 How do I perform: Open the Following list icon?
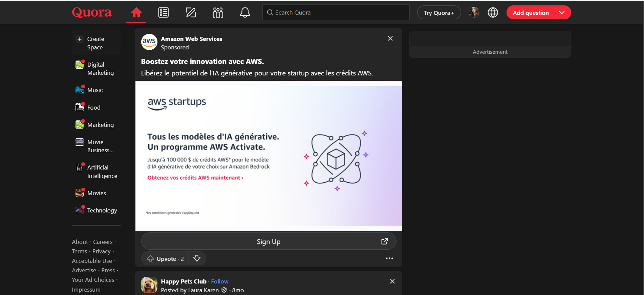(164, 13)
